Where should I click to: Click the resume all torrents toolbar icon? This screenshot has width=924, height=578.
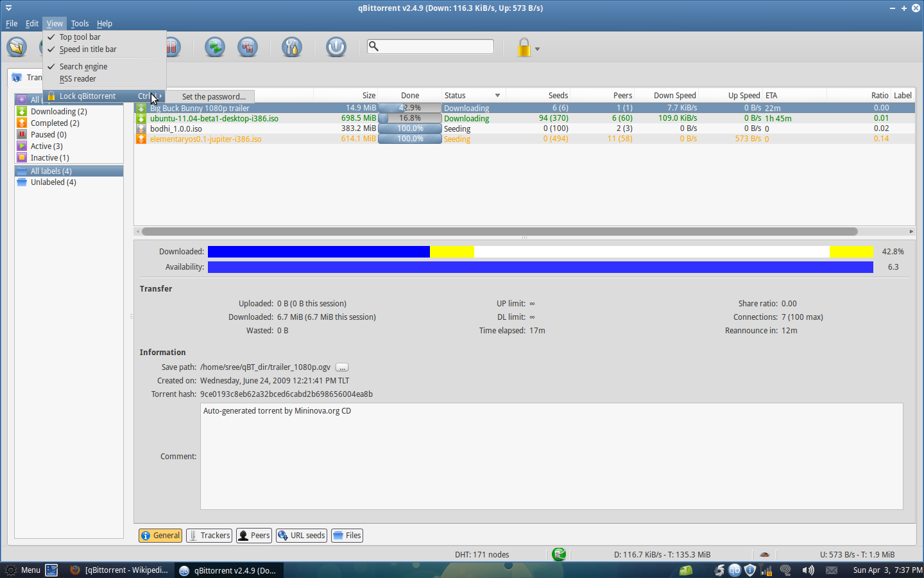[215, 47]
